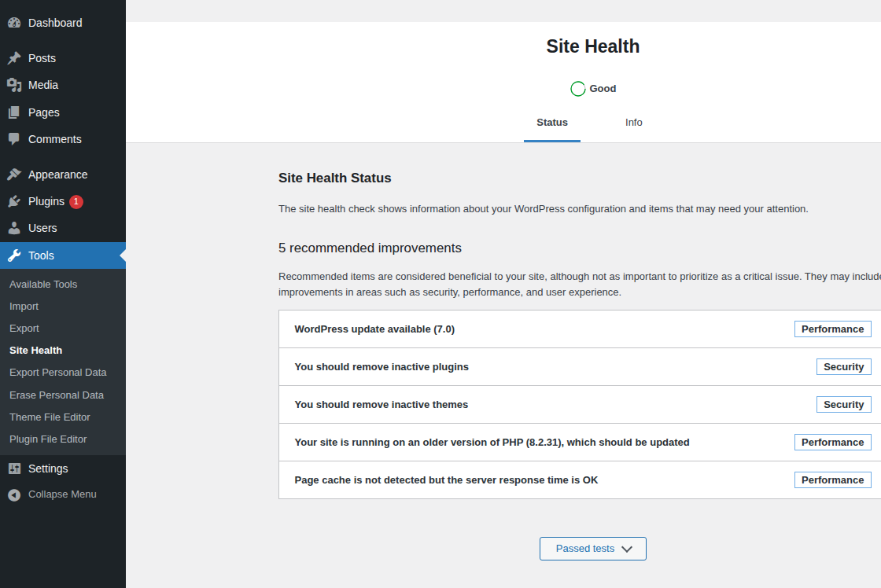Click the green Good status circle
This screenshot has width=881, height=588.
[x=577, y=89]
